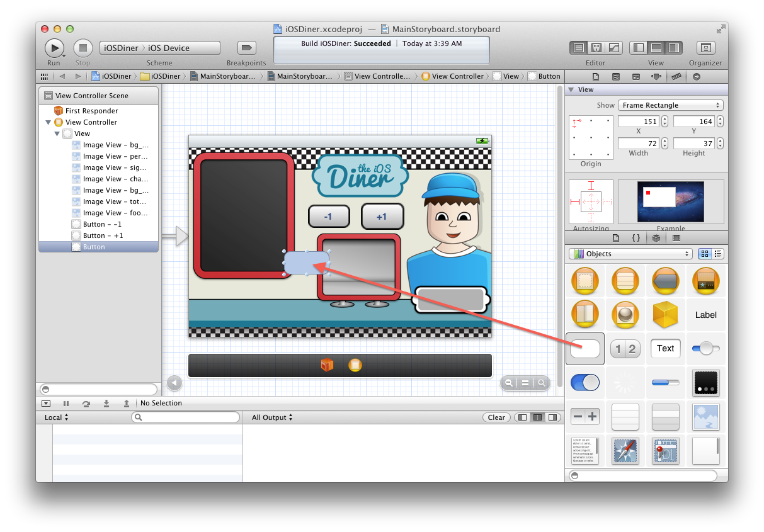Show the Media library
The image size is (764, 532).
point(676,238)
